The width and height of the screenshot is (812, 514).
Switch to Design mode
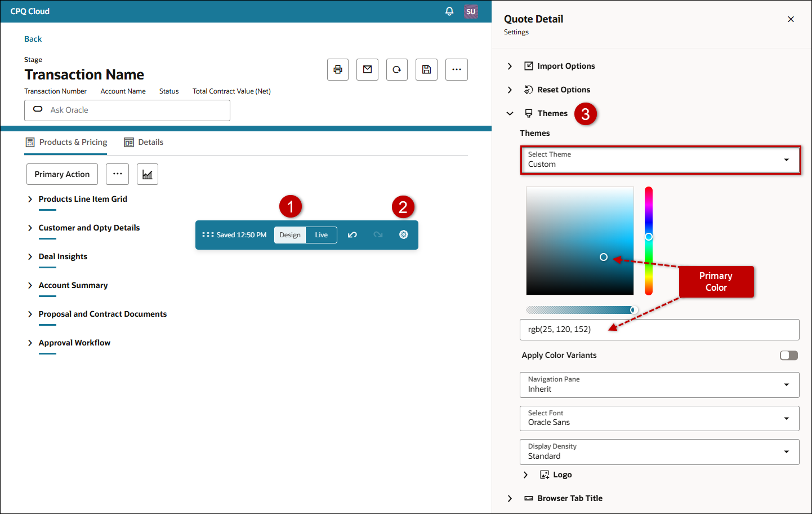(290, 235)
